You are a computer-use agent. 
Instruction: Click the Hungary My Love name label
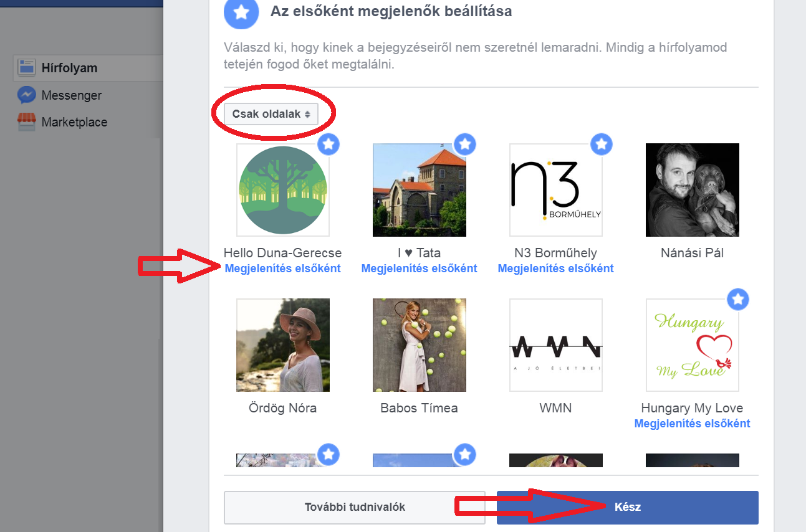(x=693, y=408)
